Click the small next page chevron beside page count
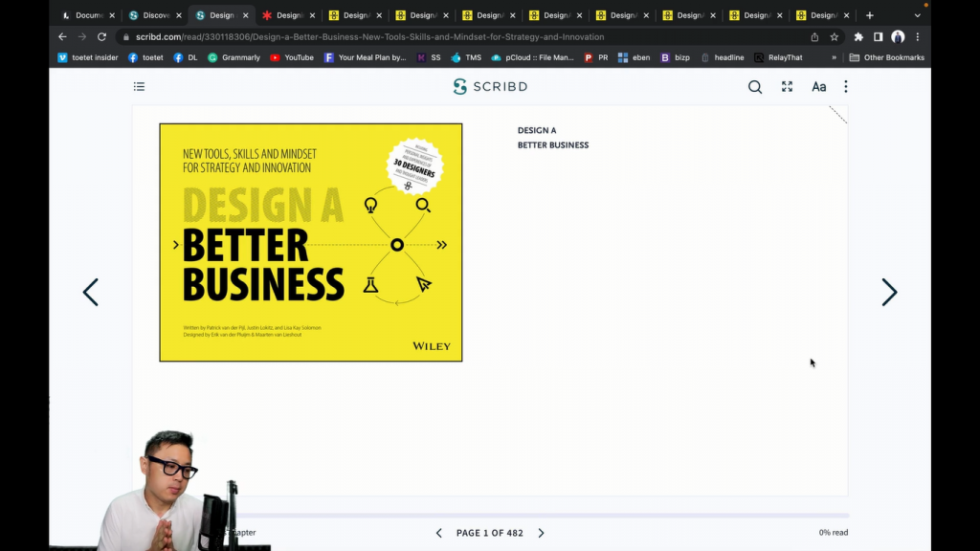Viewport: 980px width, 551px height. click(542, 533)
